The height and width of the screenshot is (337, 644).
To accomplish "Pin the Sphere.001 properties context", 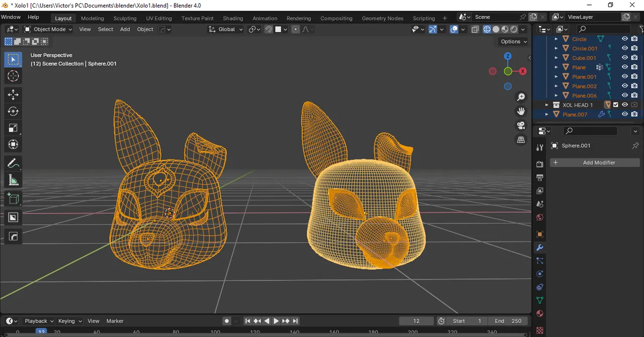I will click(635, 145).
